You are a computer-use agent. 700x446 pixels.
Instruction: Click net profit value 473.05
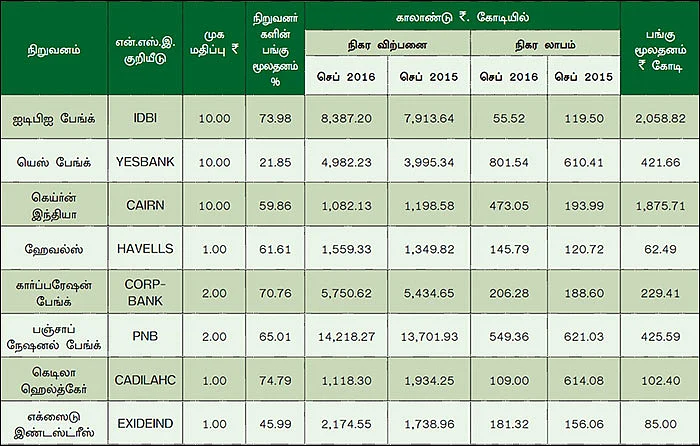(x=509, y=206)
